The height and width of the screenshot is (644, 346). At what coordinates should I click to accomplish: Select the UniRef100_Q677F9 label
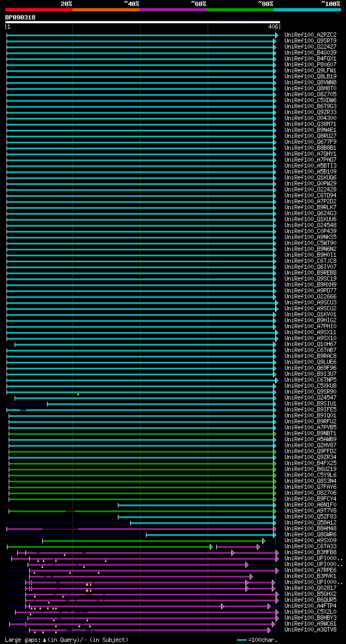(x=310, y=142)
